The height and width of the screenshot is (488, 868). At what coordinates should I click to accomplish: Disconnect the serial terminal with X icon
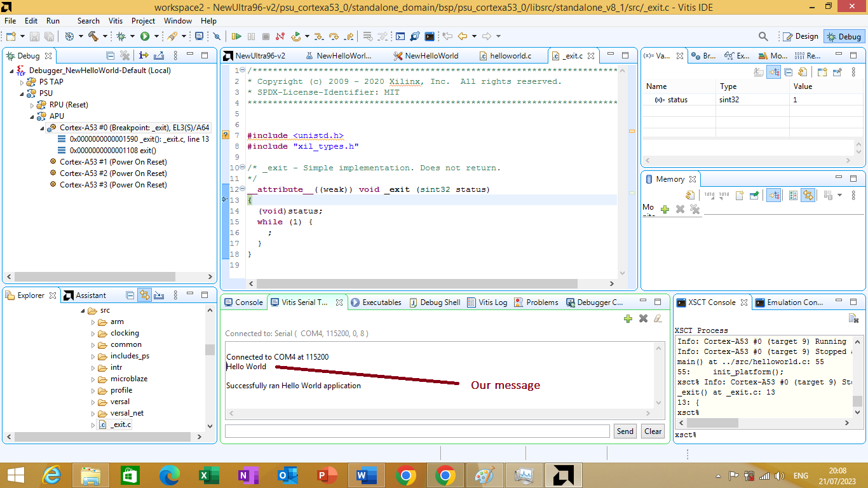643,318
